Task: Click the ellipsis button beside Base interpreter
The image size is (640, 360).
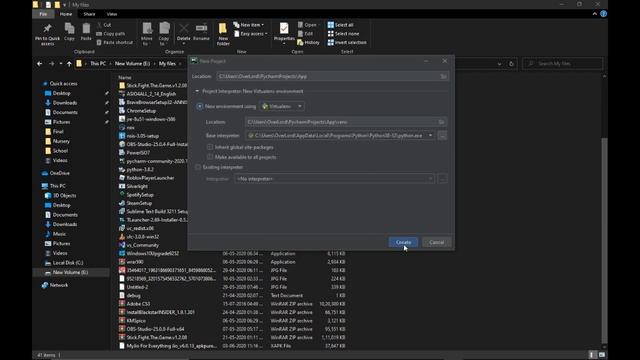Action: pos(442,136)
